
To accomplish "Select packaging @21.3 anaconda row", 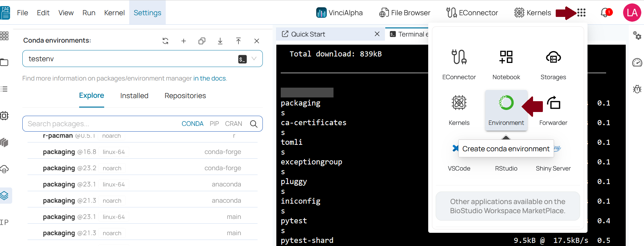I will pyautogui.click(x=142, y=201).
